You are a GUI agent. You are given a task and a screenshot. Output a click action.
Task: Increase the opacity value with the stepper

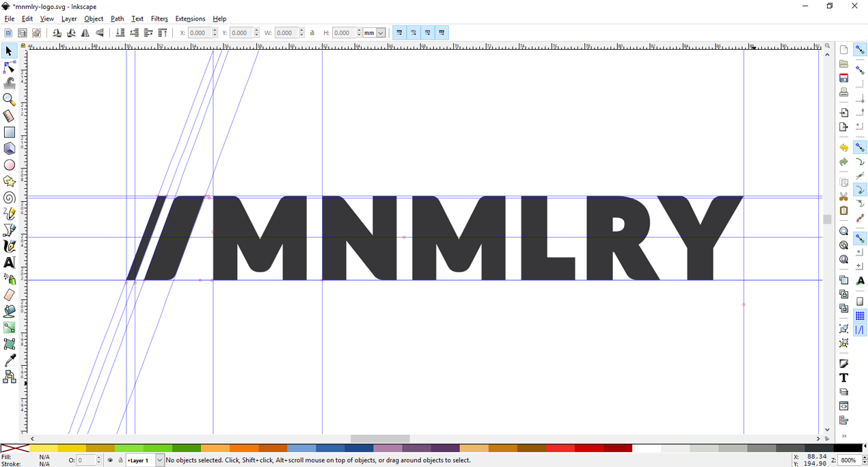pos(98,458)
